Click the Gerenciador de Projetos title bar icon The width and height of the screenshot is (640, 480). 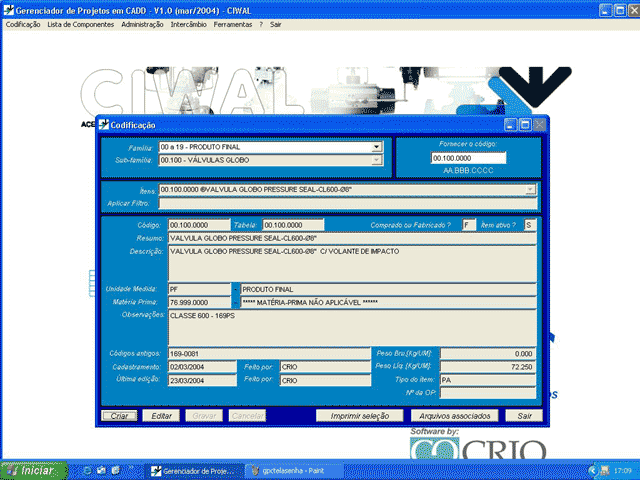click(x=8, y=8)
